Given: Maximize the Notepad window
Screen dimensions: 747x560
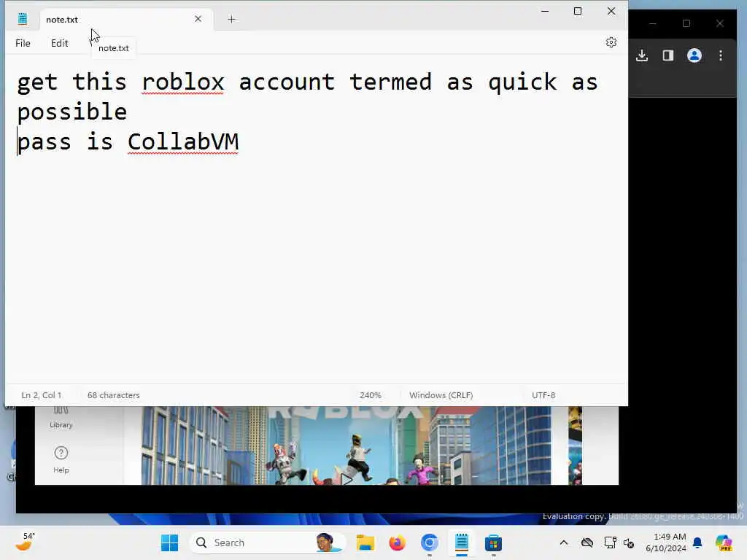Looking at the screenshot, I should coord(578,11).
